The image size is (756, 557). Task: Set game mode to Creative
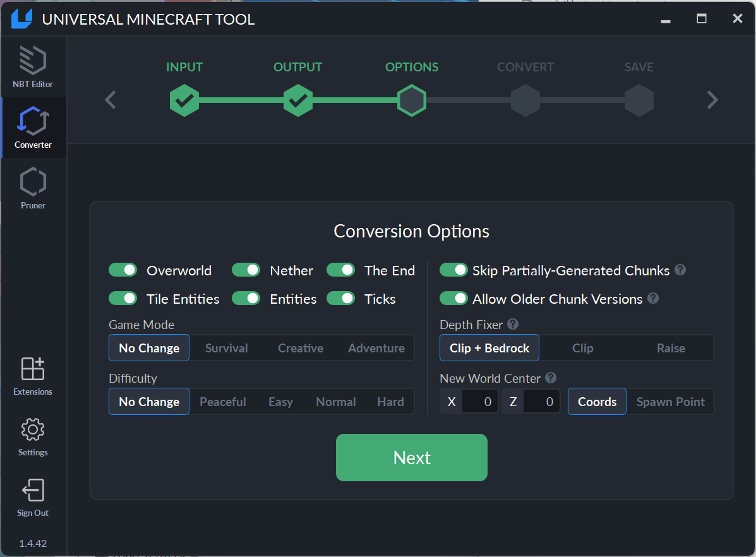301,348
